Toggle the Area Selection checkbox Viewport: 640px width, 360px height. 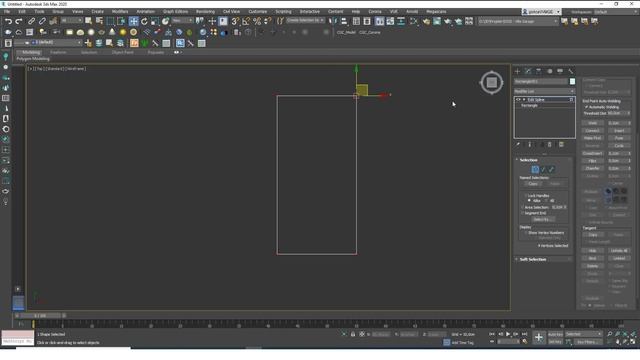tap(522, 207)
